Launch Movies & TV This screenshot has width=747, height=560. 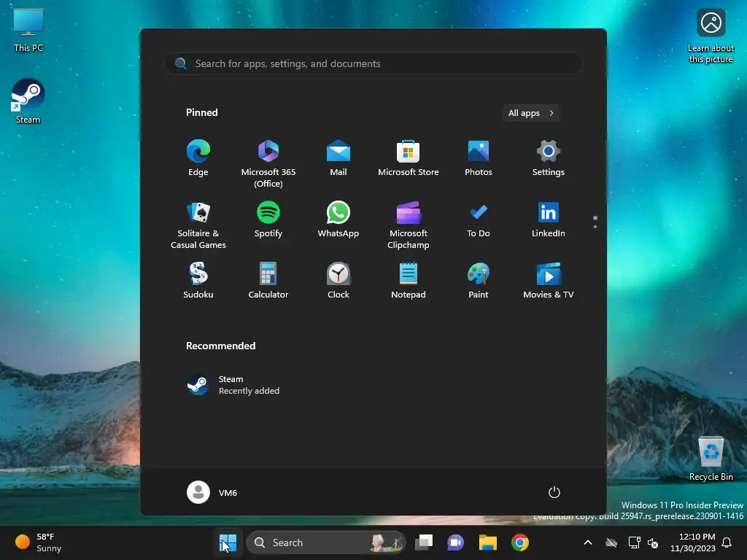click(549, 281)
